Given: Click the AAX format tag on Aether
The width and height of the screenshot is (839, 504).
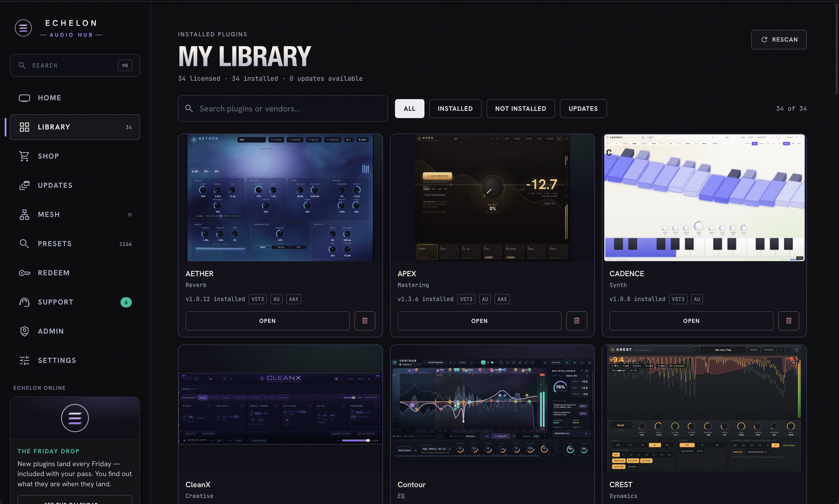Looking at the screenshot, I should click(x=294, y=299).
